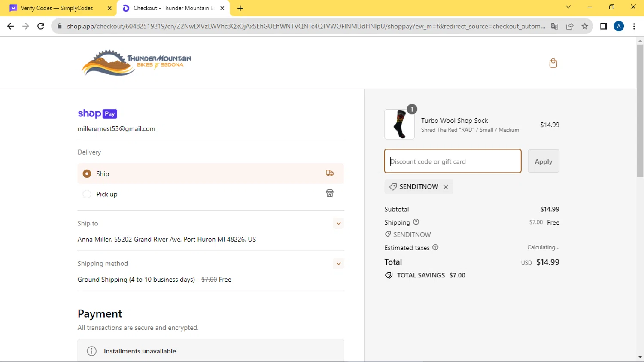Click the scrollbar down arrow
This screenshot has width=644, height=362.
pyautogui.click(x=640, y=357)
